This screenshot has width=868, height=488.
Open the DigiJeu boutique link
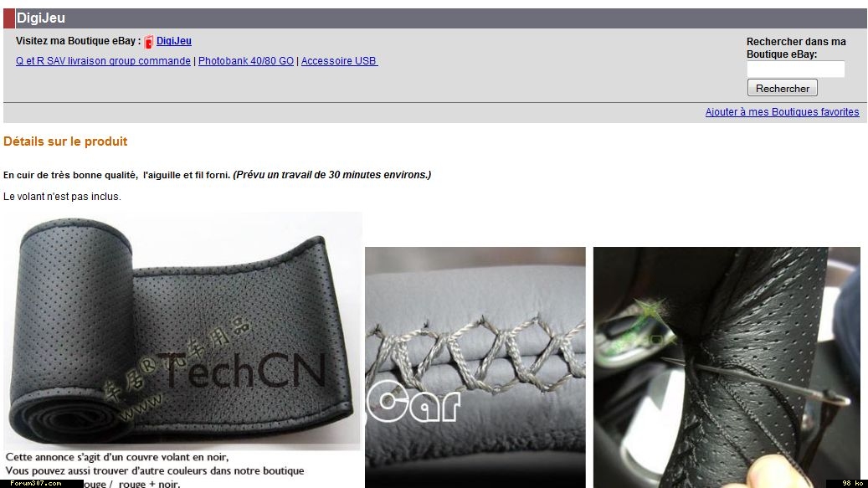[x=174, y=41]
